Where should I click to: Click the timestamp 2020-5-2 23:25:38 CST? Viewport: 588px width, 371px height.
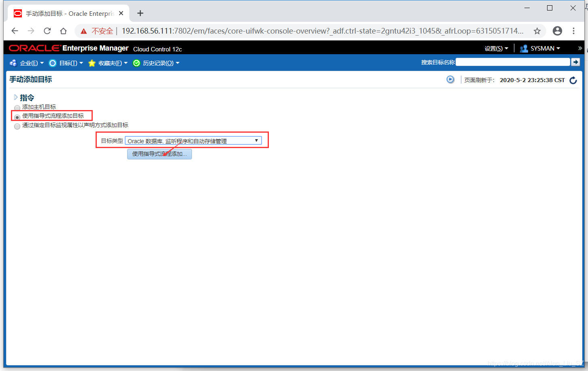pyautogui.click(x=532, y=80)
